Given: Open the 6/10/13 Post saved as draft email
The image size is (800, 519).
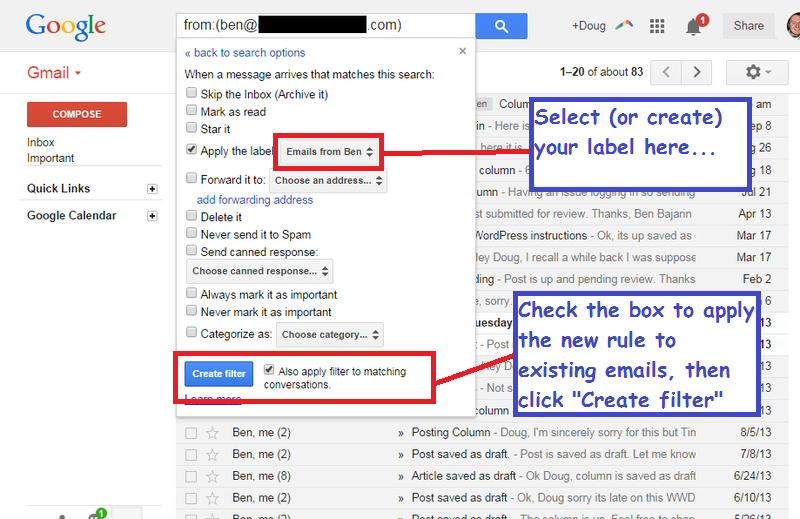Looking at the screenshot, I should point(482,498).
